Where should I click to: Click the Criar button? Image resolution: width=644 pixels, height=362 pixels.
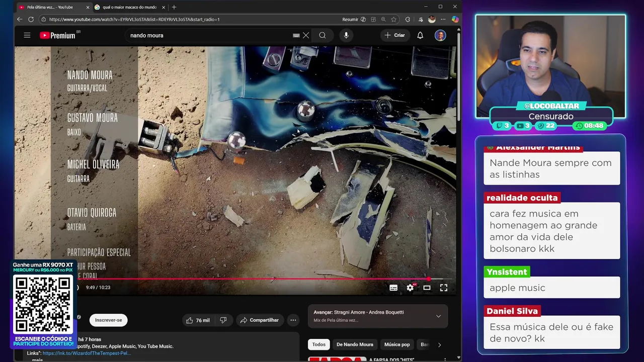[395, 35]
